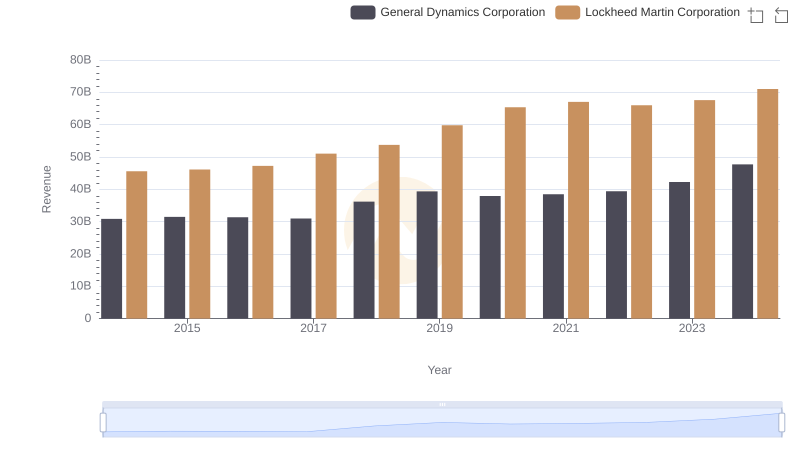Select the 2024 Lockheed Martin bar

point(768,204)
